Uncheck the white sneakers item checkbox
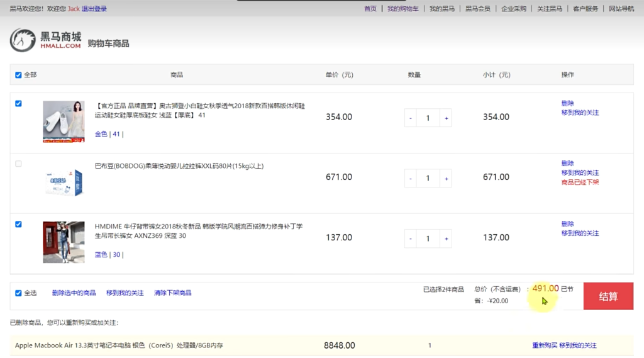The image size is (644, 358). click(18, 104)
